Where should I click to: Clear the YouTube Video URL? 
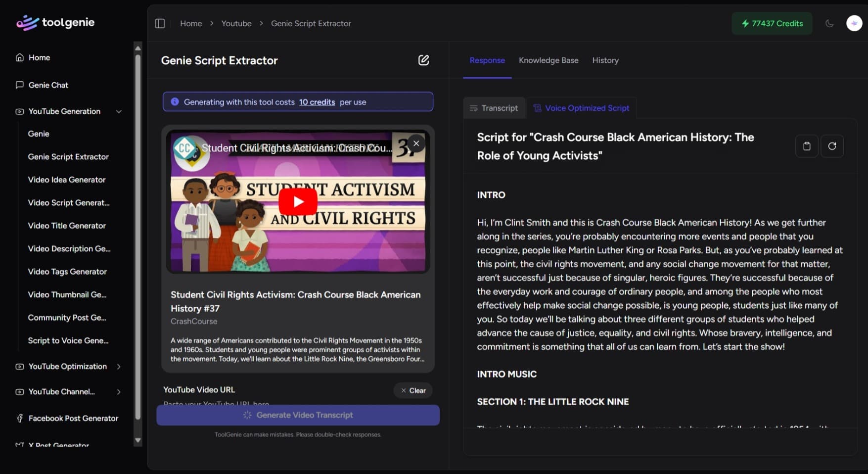[413, 390]
